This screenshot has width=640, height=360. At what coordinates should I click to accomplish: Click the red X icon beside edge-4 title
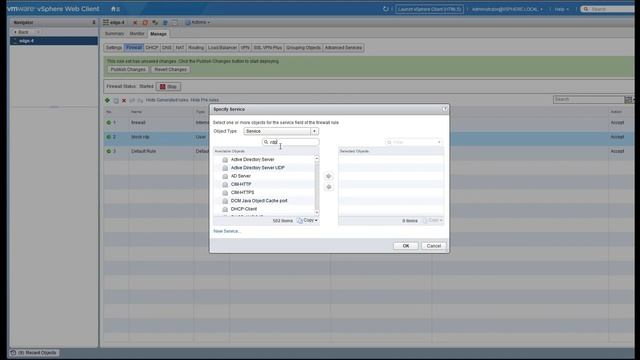pyautogui.click(x=135, y=22)
